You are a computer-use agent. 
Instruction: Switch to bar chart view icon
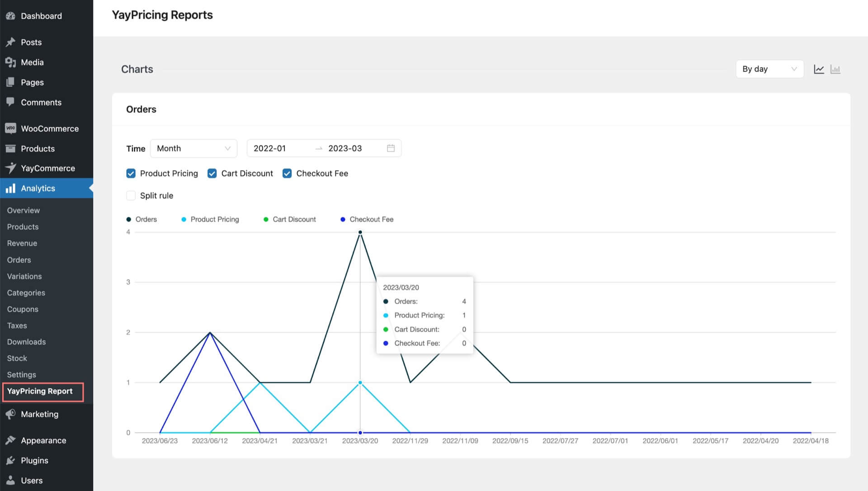(x=835, y=69)
